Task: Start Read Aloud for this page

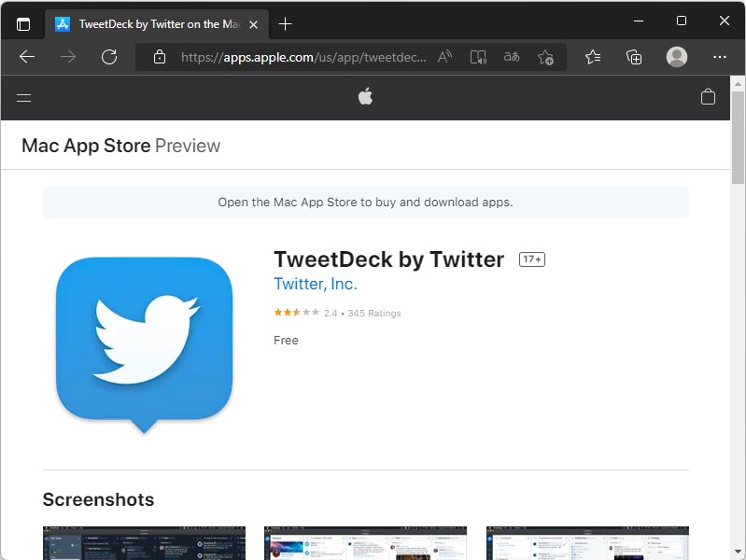Action: pyautogui.click(x=444, y=57)
